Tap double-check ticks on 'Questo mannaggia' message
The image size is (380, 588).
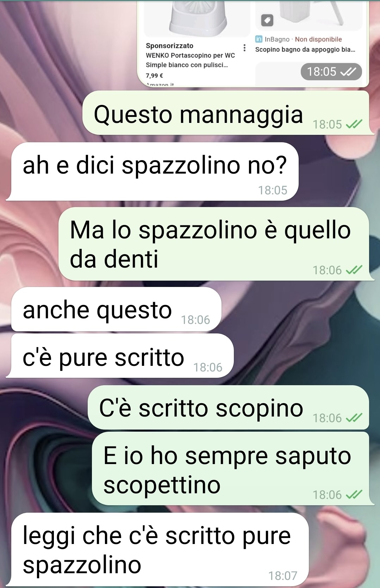[354, 124]
